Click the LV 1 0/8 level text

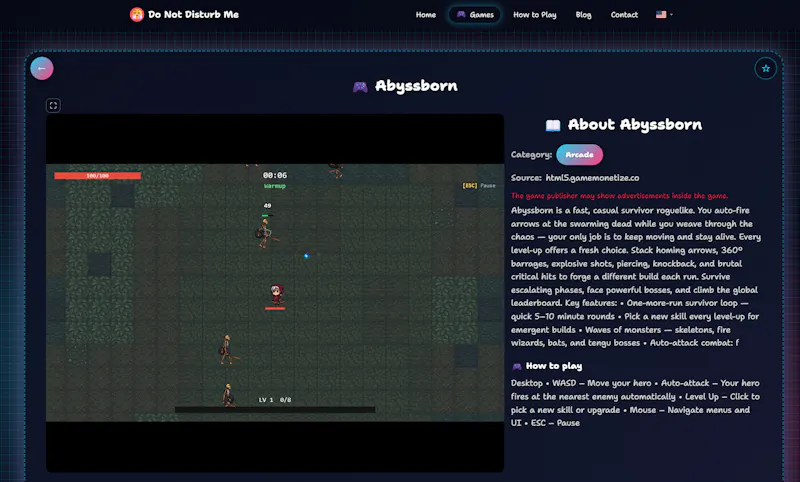click(274, 400)
